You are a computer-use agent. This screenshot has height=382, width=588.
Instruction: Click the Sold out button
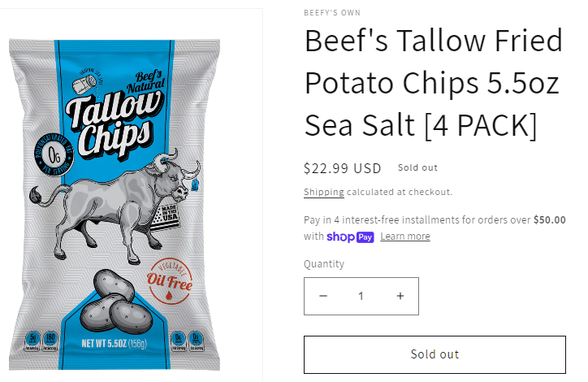point(435,354)
